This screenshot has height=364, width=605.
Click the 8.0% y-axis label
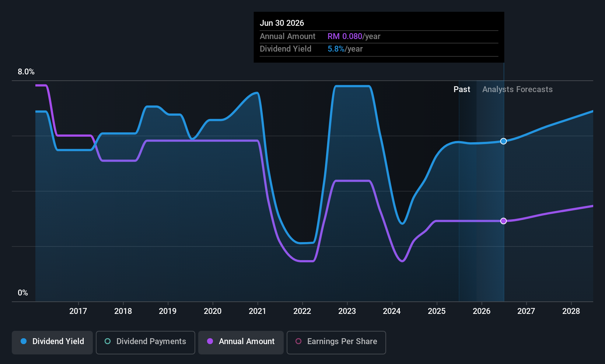pos(26,72)
